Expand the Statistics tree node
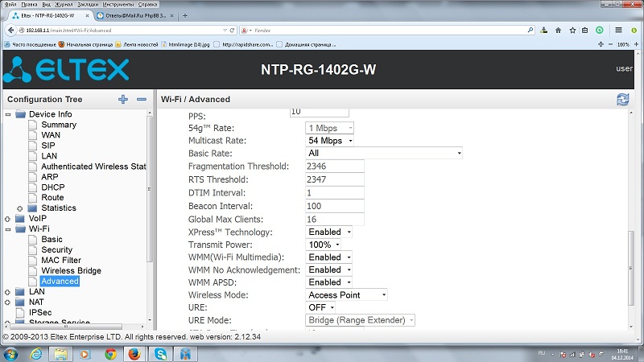This screenshot has height=362, width=644. pos(19,208)
